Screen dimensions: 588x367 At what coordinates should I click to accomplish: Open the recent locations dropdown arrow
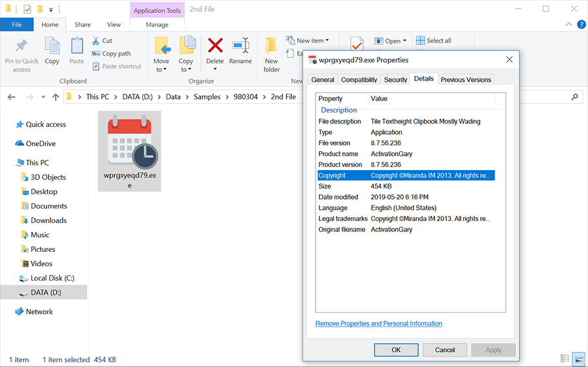[43, 97]
